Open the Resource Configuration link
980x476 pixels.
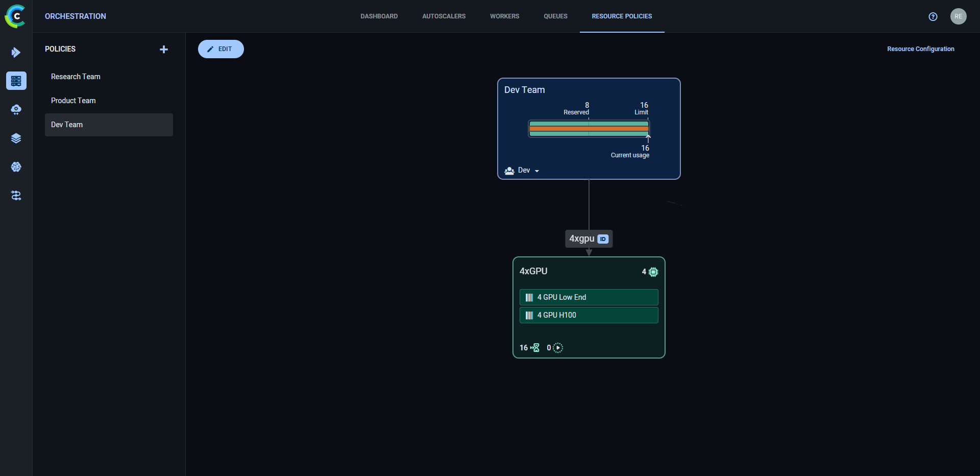click(x=920, y=49)
